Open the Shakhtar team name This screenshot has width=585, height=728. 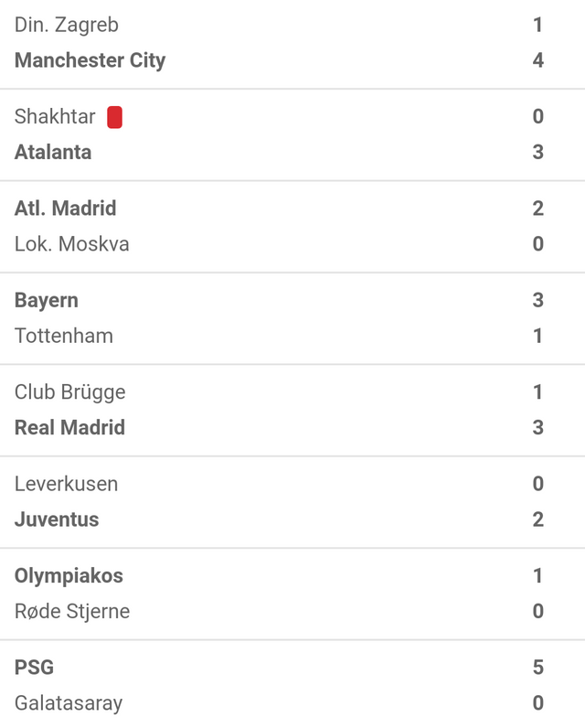pos(55,116)
